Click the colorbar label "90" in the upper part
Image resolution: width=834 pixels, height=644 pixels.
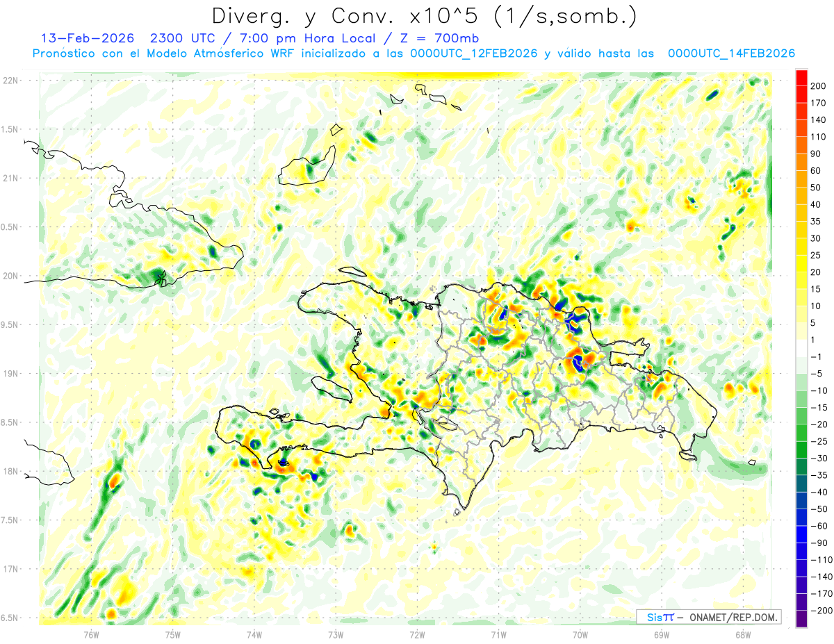816,154
